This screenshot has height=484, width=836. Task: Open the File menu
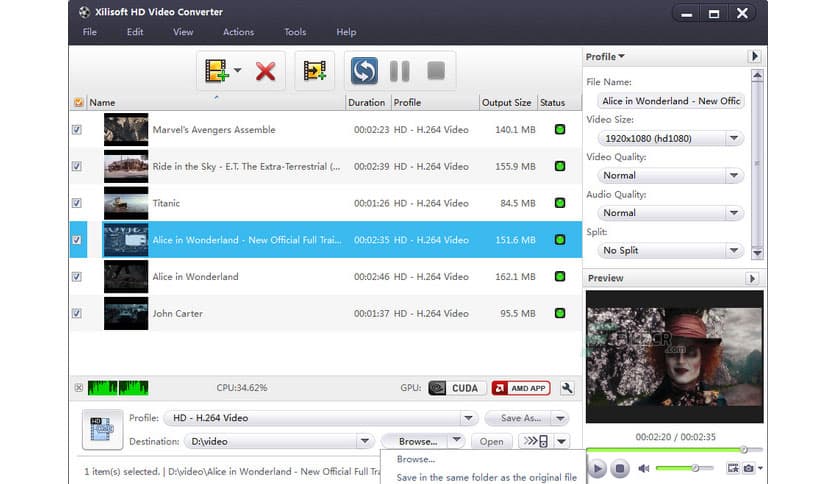pyautogui.click(x=90, y=32)
